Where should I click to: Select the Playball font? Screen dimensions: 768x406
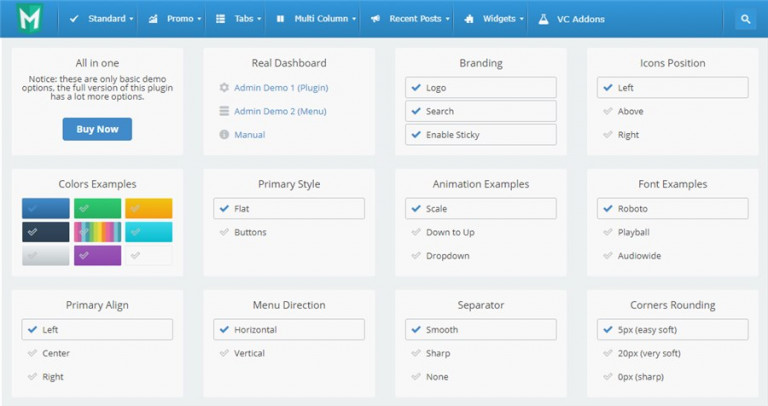point(672,232)
